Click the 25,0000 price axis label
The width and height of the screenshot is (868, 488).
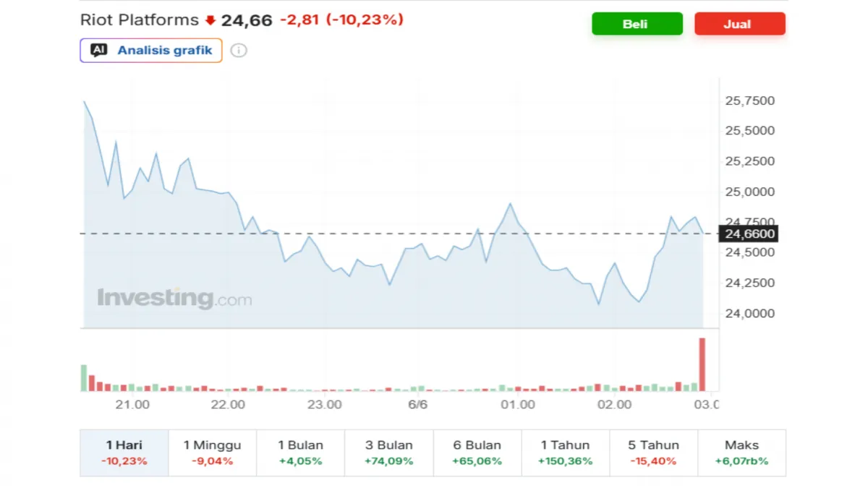(749, 192)
